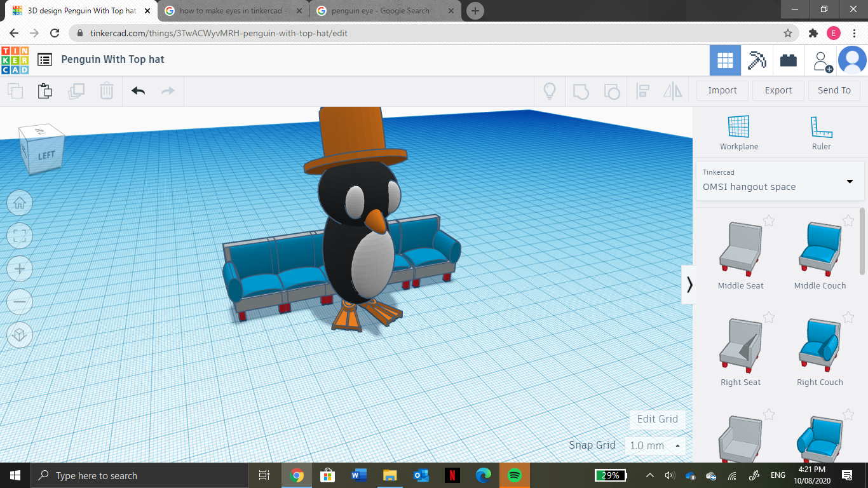Image resolution: width=868 pixels, height=488 pixels.
Task: Click the Windows search box
Action: 140,475
